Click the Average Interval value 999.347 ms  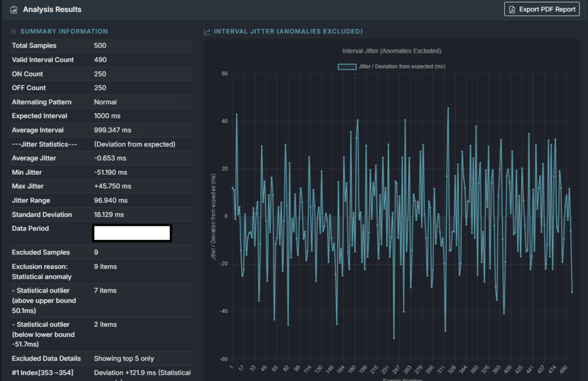(113, 130)
